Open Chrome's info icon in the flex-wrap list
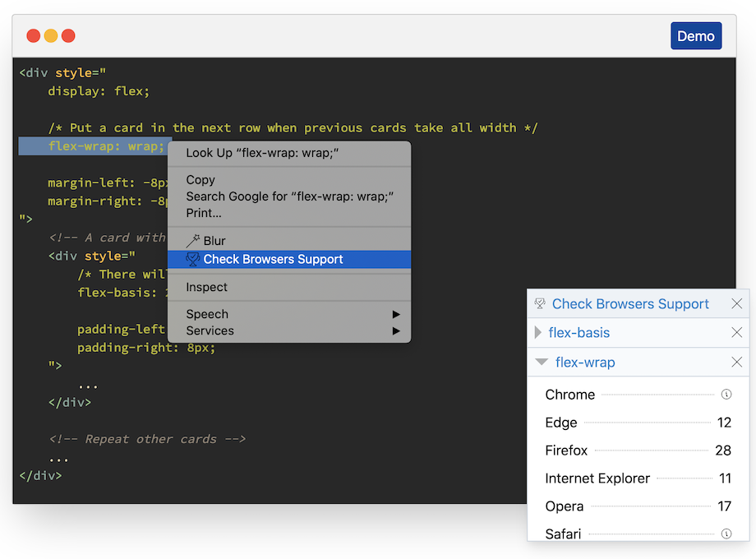 [x=726, y=394]
